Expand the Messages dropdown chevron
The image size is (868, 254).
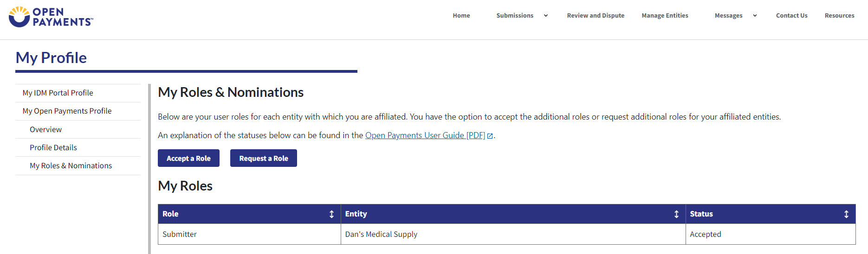(755, 16)
